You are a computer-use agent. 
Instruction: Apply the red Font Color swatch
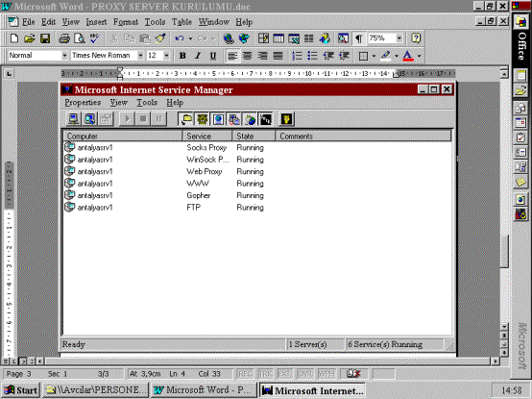click(x=408, y=56)
